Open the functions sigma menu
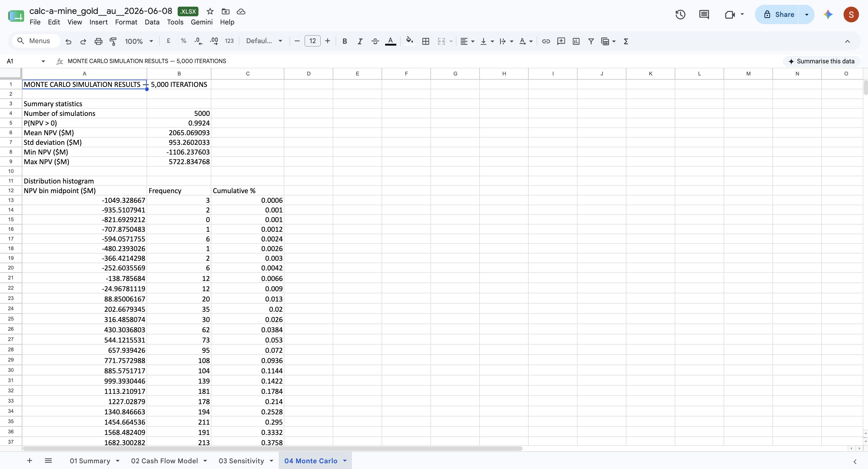Image resolution: width=868 pixels, height=469 pixels. coord(626,41)
